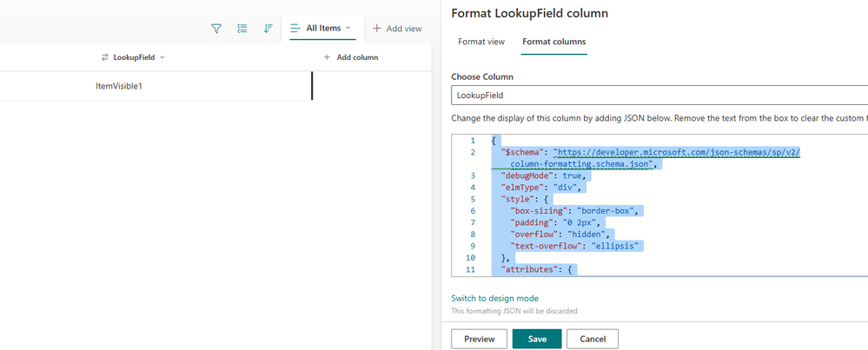Viewport: 868px width, 350px height.
Task: Switch to the Format view tab
Action: (x=481, y=42)
